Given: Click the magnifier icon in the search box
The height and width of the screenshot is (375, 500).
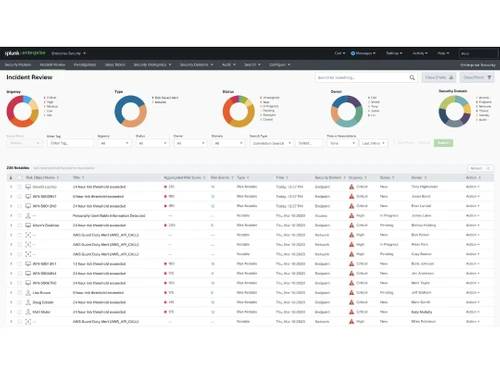Looking at the screenshot, I should click(412, 78).
